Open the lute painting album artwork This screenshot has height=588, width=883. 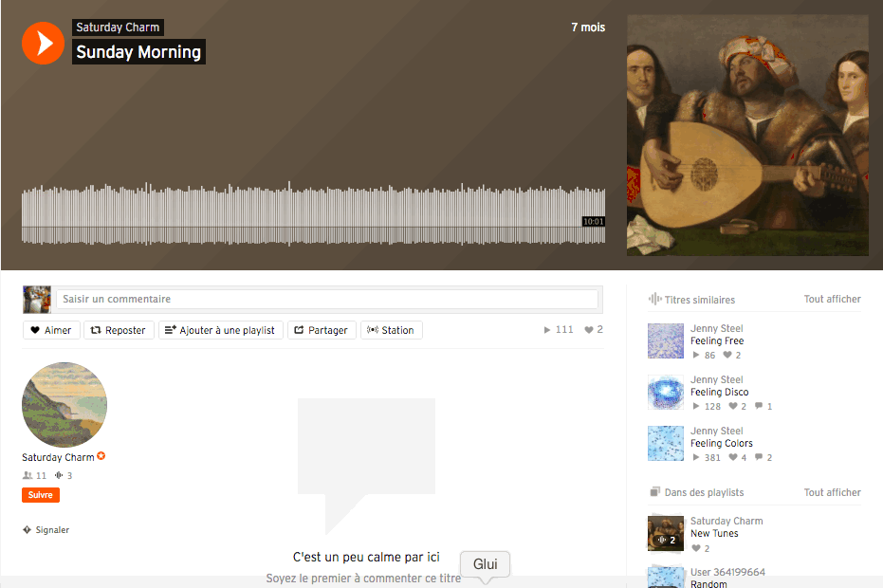[747, 135]
